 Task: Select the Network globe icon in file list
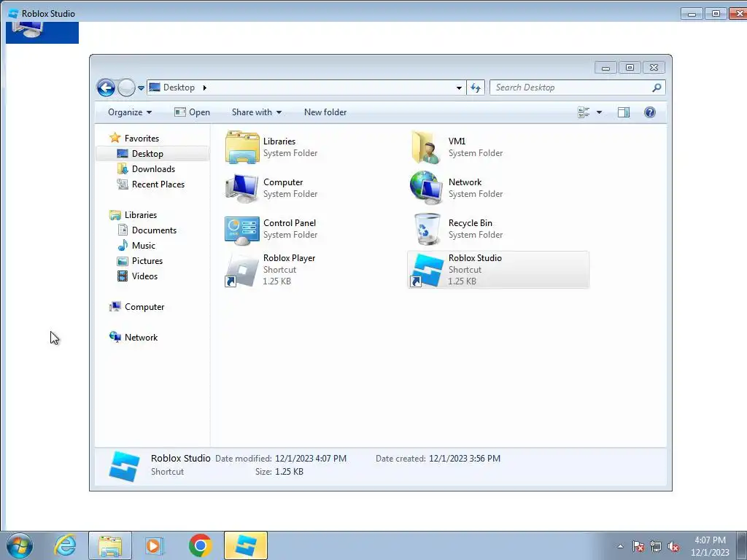pos(425,188)
